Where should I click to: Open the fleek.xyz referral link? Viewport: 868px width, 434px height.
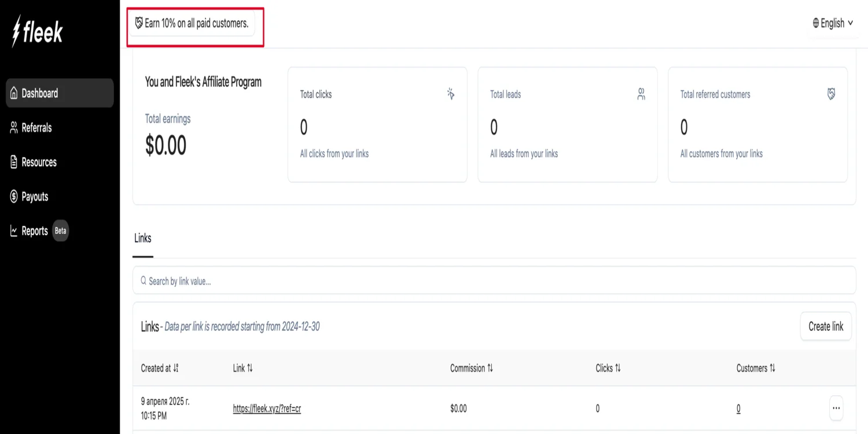pos(267,409)
